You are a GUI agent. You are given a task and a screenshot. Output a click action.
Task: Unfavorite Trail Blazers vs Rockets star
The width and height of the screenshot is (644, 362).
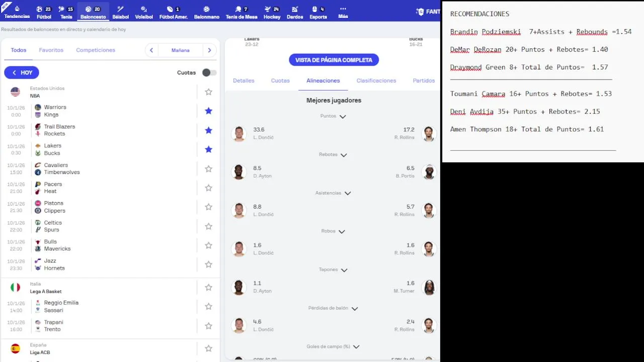point(208,130)
